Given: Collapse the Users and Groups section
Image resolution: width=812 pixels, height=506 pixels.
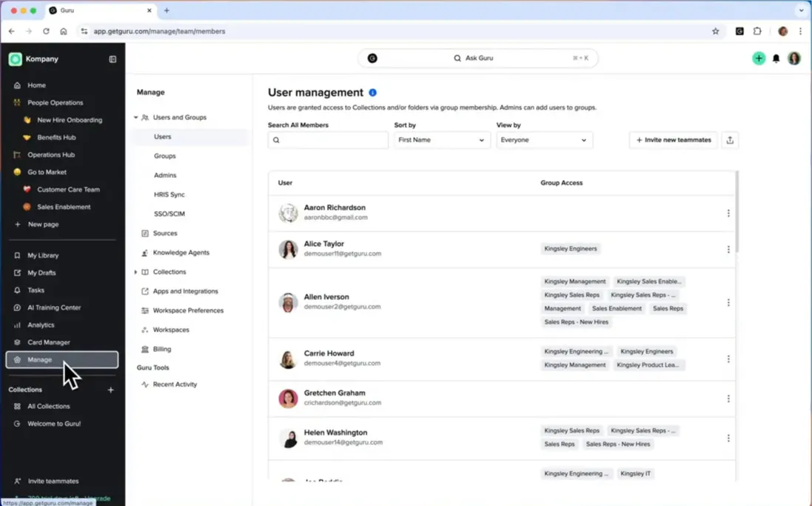Looking at the screenshot, I should [x=135, y=118].
